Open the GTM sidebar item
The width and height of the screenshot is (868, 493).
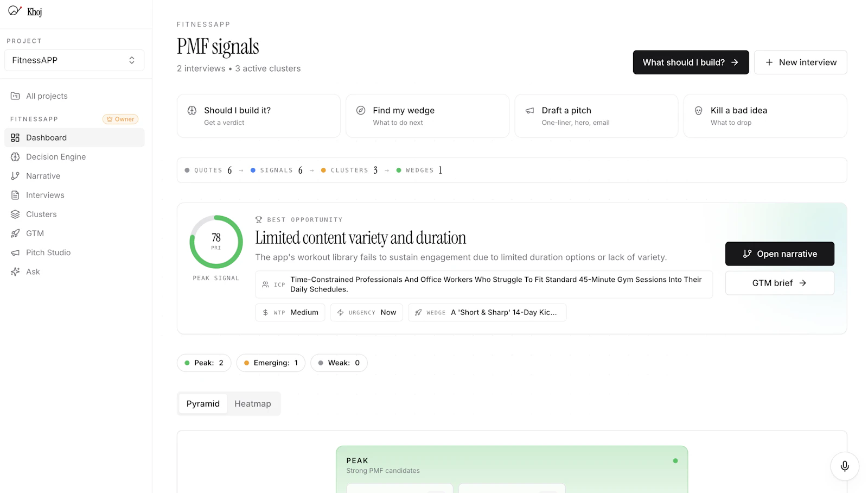coord(74,233)
